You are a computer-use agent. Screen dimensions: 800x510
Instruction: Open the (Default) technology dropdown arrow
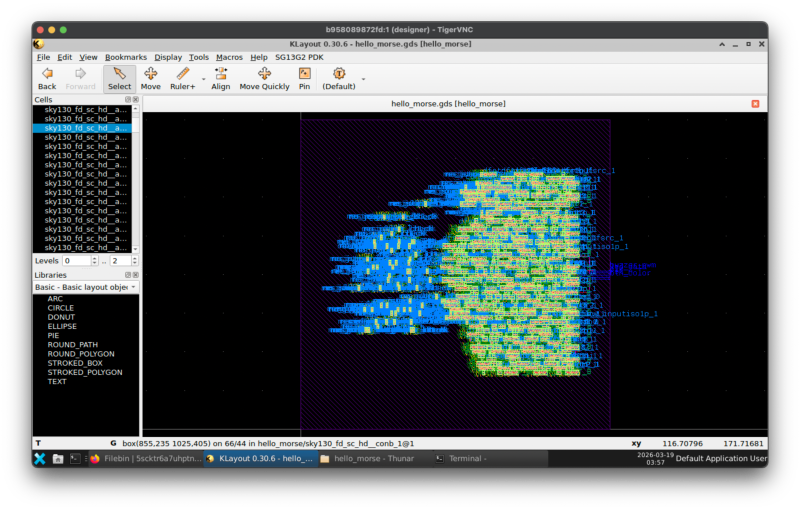(x=363, y=78)
